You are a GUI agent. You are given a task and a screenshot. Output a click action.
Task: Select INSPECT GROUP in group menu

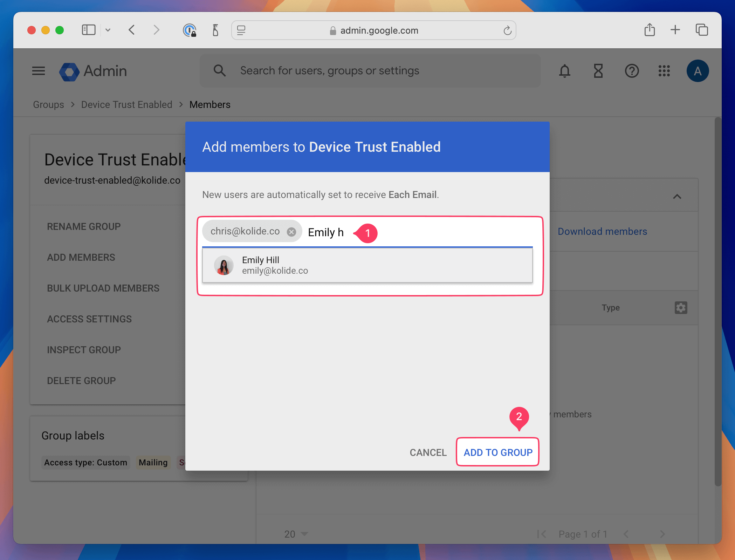84,350
